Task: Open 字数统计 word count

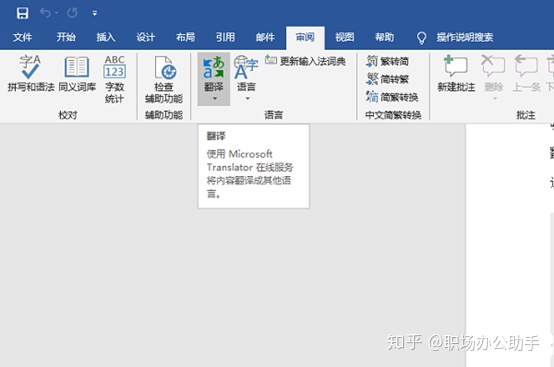Action: (x=114, y=79)
